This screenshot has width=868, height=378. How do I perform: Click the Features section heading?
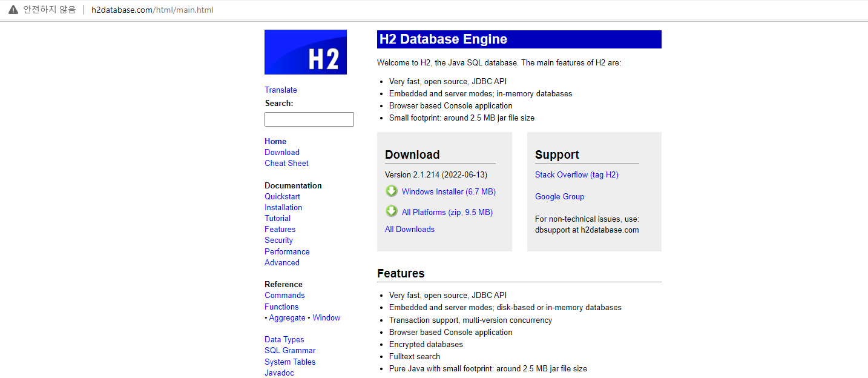click(401, 273)
